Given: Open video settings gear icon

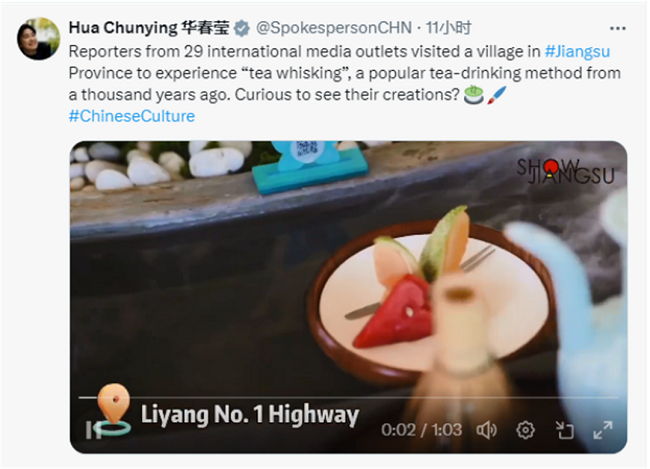Looking at the screenshot, I should [x=525, y=430].
